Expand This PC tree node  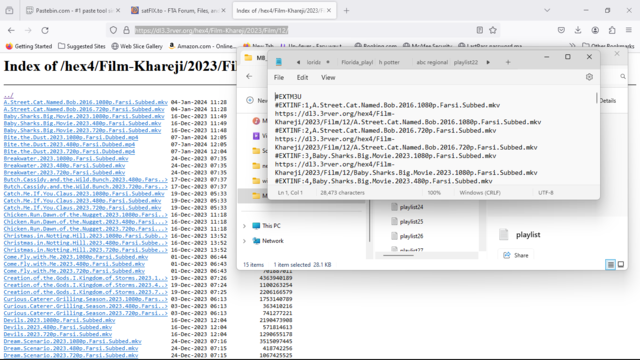[x=244, y=226]
